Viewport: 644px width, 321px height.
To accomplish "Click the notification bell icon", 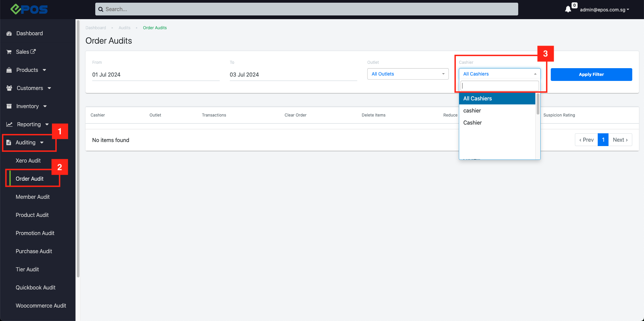I will click(568, 9).
